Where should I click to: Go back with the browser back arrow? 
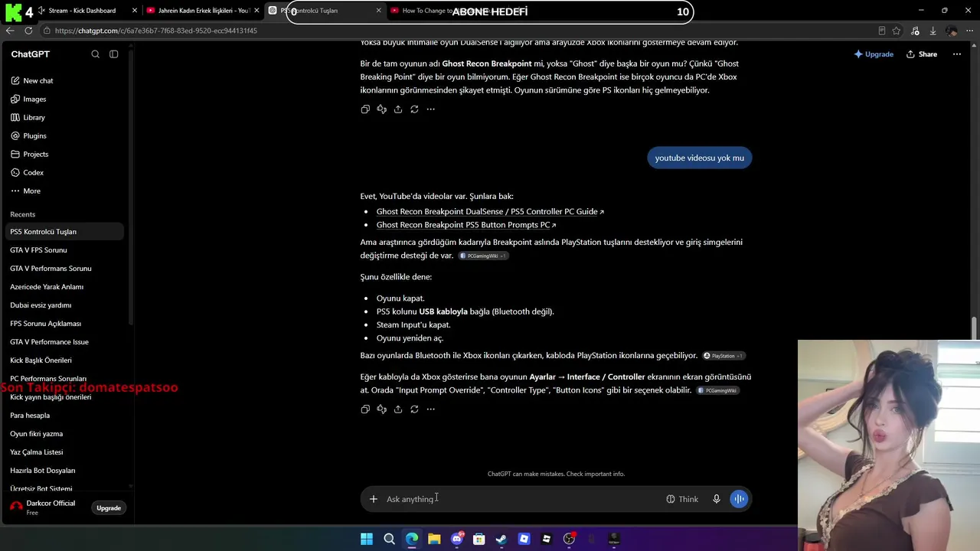click(x=10, y=31)
